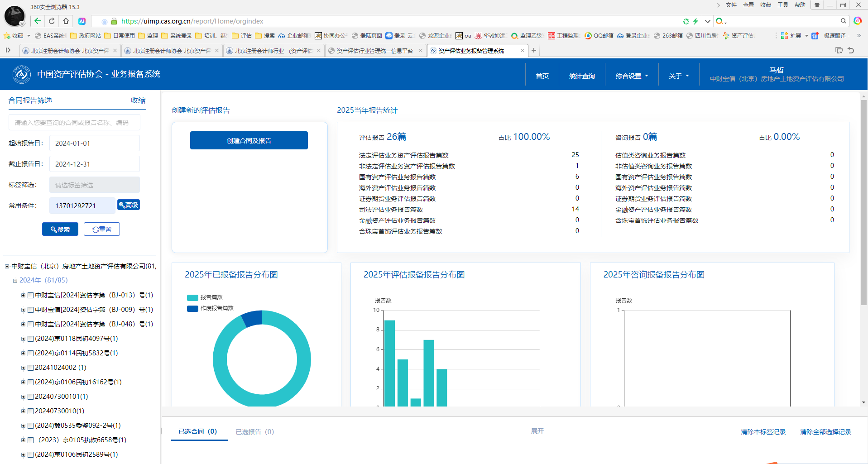Click the 创建合同及报告 button

click(x=249, y=140)
